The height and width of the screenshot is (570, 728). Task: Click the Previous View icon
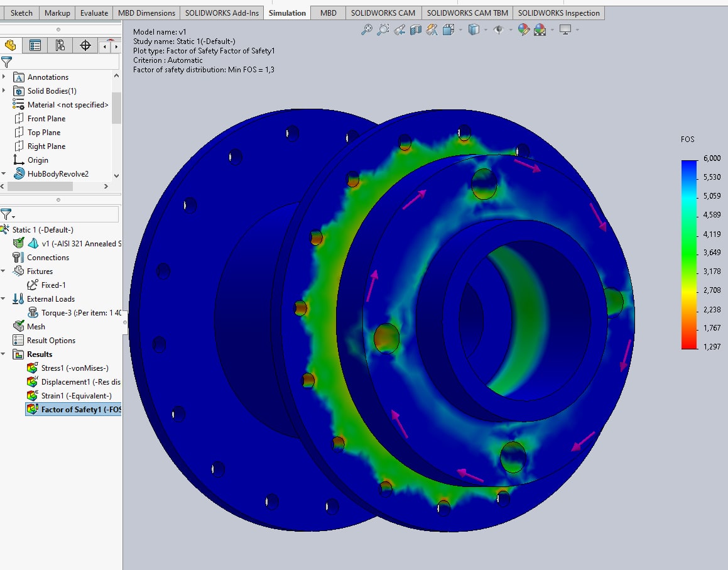click(x=399, y=30)
